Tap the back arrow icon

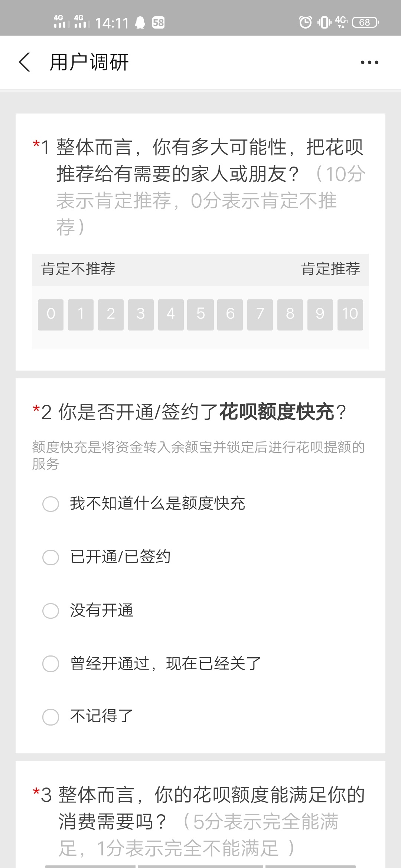pos(25,62)
